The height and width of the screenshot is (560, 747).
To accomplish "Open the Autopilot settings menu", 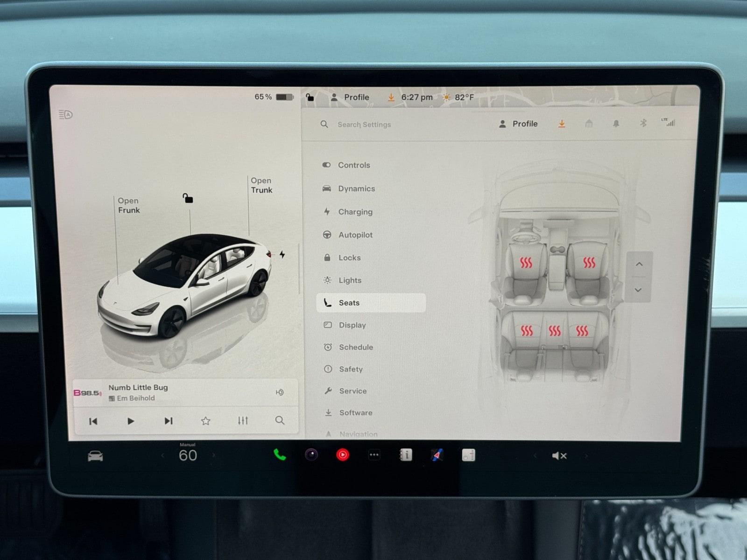I will pos(355,235).
